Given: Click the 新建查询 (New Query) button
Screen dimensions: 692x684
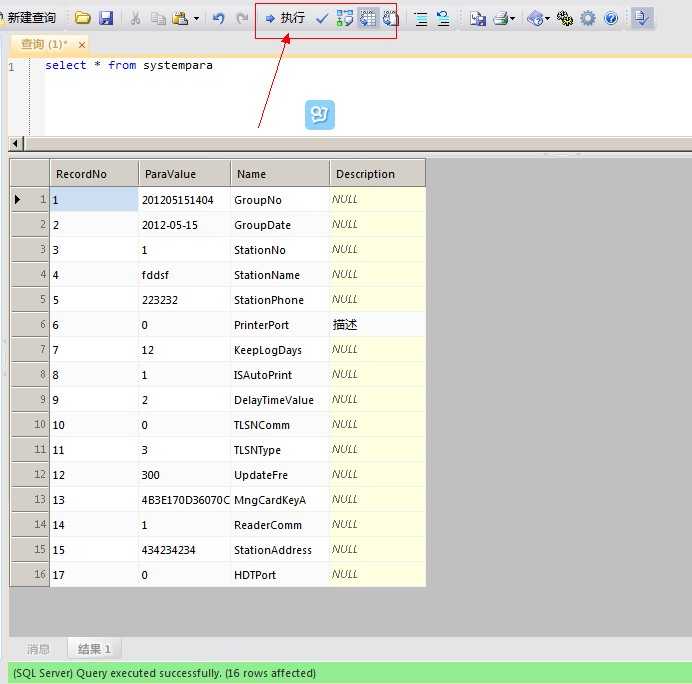Looking at the screenshot, I should (x=29, y=18).
